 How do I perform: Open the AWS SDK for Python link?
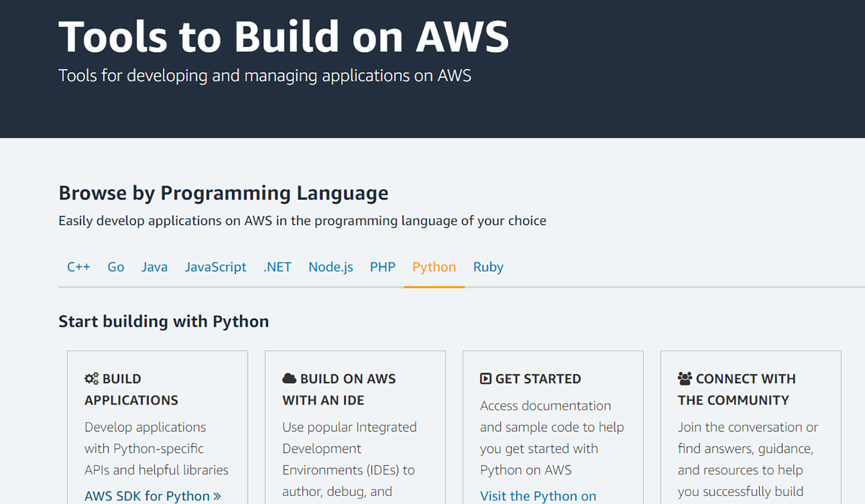[x=152, y=496]
